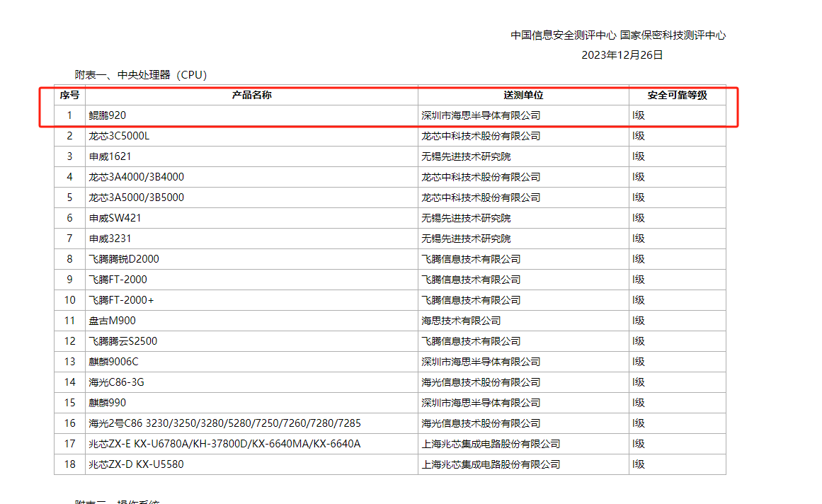The height and width of the screenshot is (504, 822).
Task: Select product name 海光C86-3G
Action: pyautogui.click(x=116, y=382)
